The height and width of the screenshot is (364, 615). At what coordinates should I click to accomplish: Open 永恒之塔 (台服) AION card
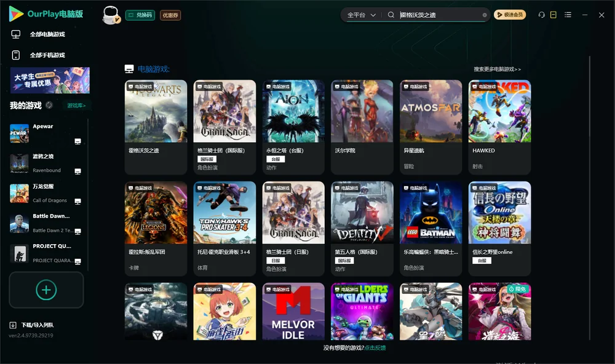(x=293, y=127)
